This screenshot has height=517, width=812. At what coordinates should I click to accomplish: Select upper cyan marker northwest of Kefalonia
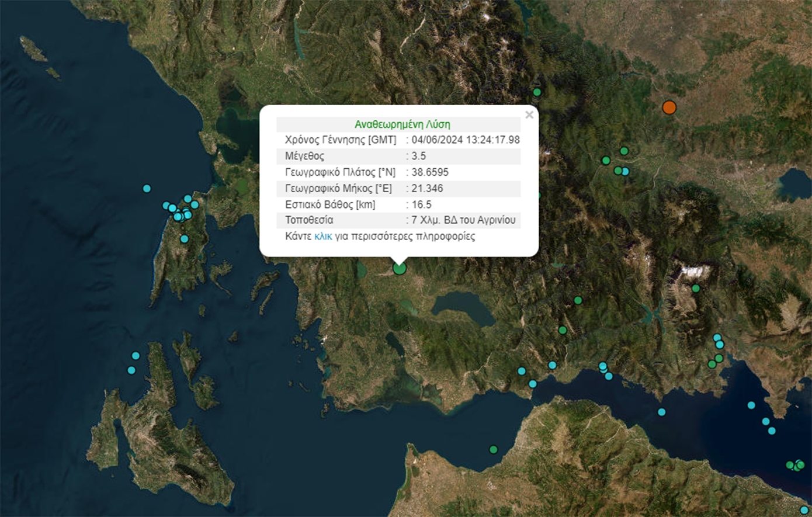(136, 356)
